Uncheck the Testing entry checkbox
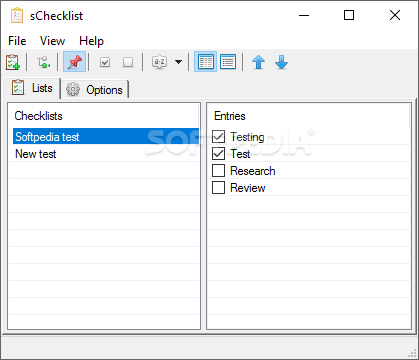This screenshot has width=419, height=360. coord(218,137)
